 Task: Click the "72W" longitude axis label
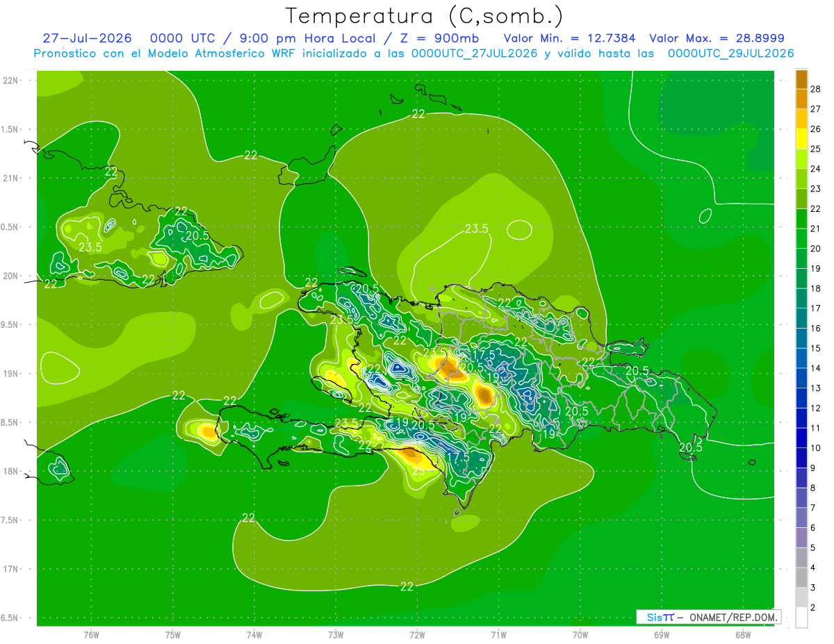coord(417,635)
